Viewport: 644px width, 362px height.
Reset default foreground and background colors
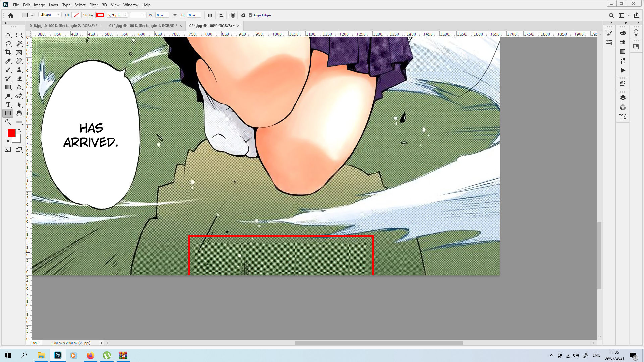click(x=9, y=141)
